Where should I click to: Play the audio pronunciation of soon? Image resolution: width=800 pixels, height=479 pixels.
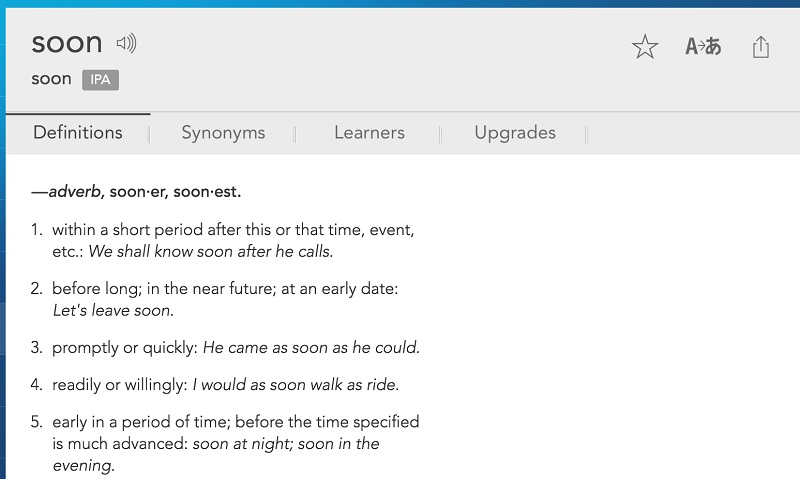pos(126,43)
